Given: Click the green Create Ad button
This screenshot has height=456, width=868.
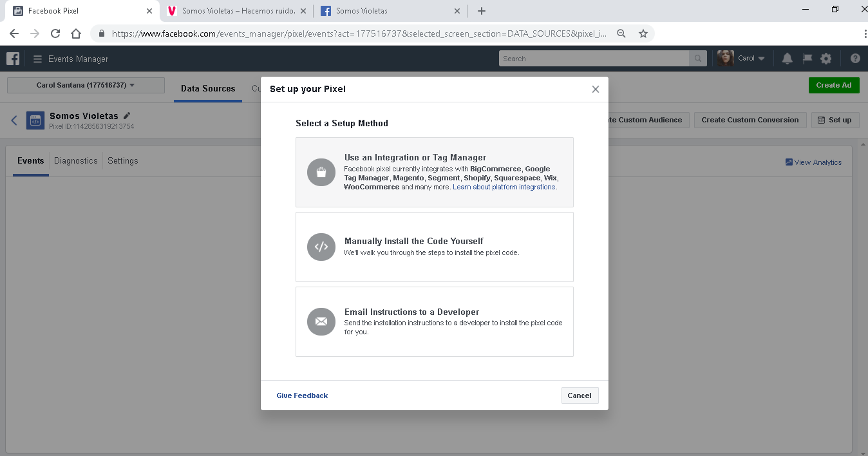Looking at the screenshot, I should (x=834, y=85).
